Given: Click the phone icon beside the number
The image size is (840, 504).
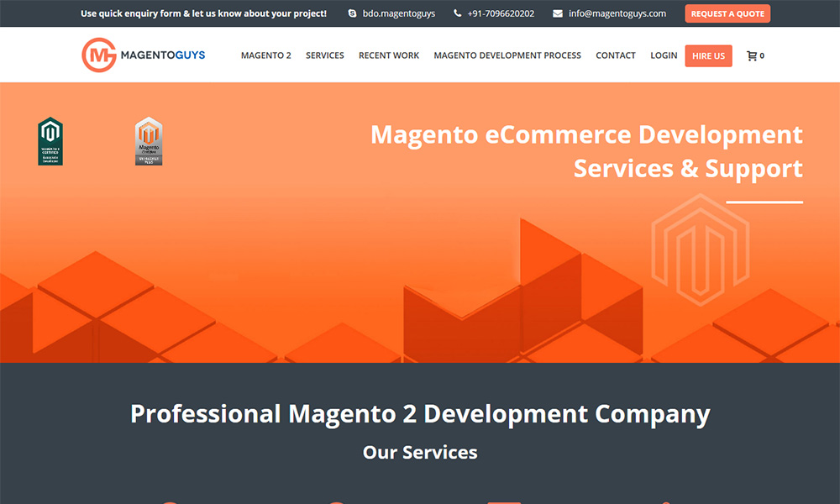Looking at the screenshot, I should tap(457, 13).
